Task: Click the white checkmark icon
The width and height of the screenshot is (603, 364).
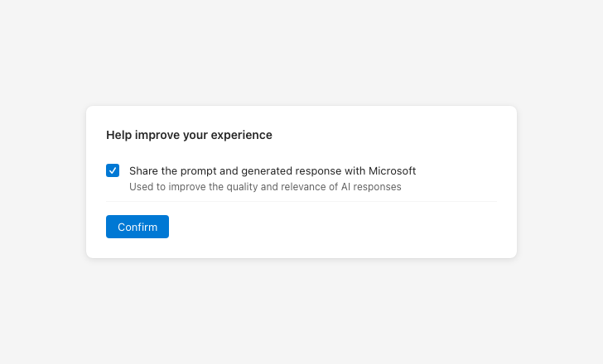Action: point(113,170)
